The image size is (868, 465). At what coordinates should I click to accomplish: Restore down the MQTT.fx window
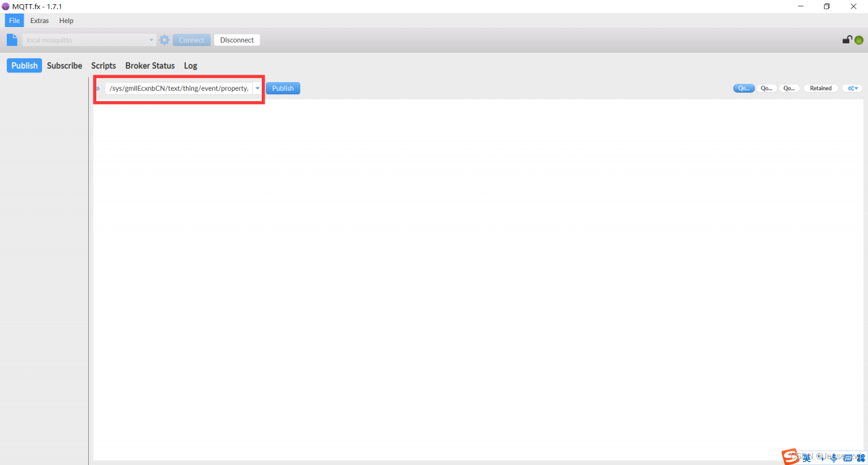(x=827, y=6)
